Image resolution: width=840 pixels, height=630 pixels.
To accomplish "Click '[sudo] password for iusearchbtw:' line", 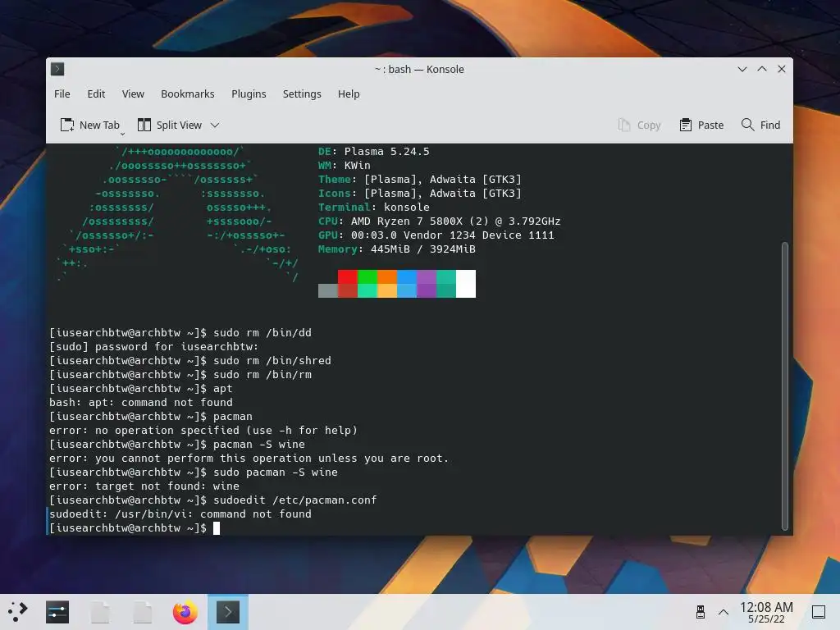I will (x=153, y=347).
